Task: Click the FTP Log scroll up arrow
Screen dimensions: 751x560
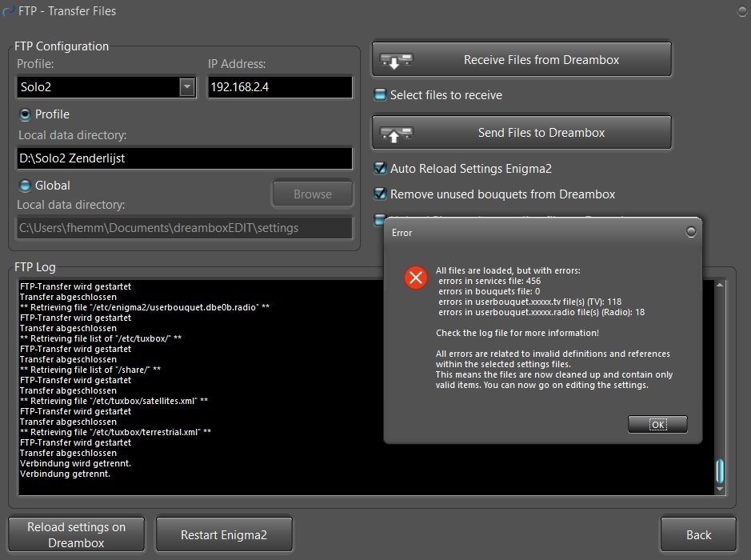Action: [719, 286]
